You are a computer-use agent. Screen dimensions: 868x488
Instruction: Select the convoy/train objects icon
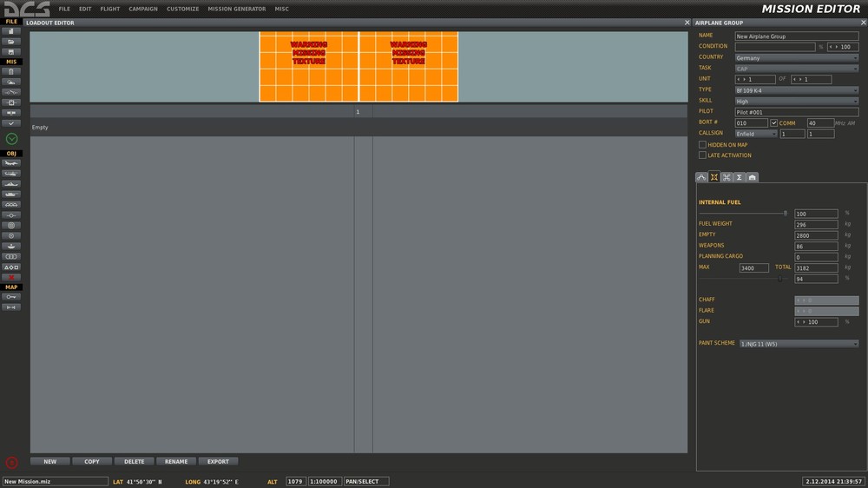(11, 204)
